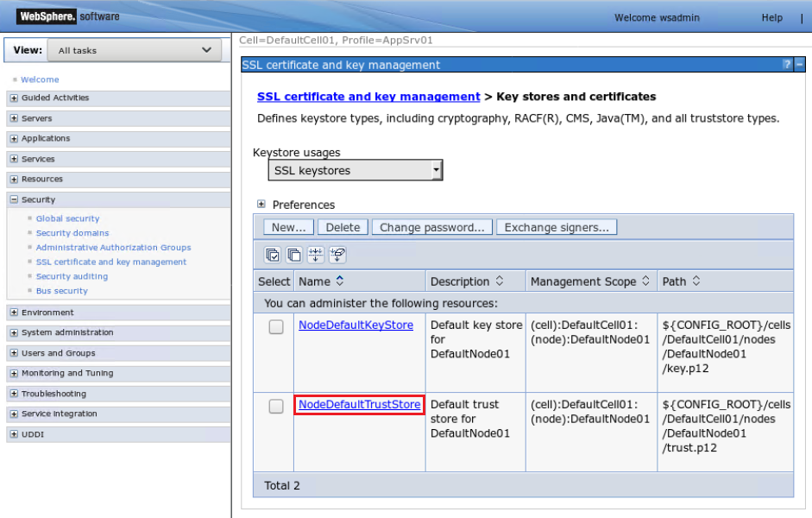Clear the table filter icon
This screenshot has width=812, height=518.
point(337,255)
